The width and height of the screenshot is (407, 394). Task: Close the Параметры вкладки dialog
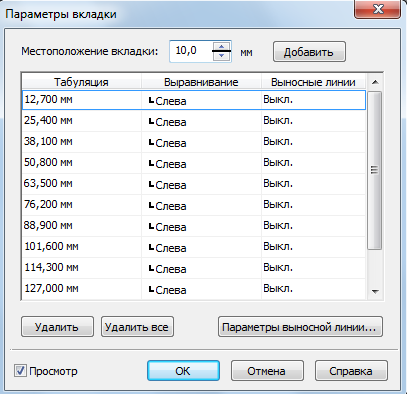click(x=378, y=9)
